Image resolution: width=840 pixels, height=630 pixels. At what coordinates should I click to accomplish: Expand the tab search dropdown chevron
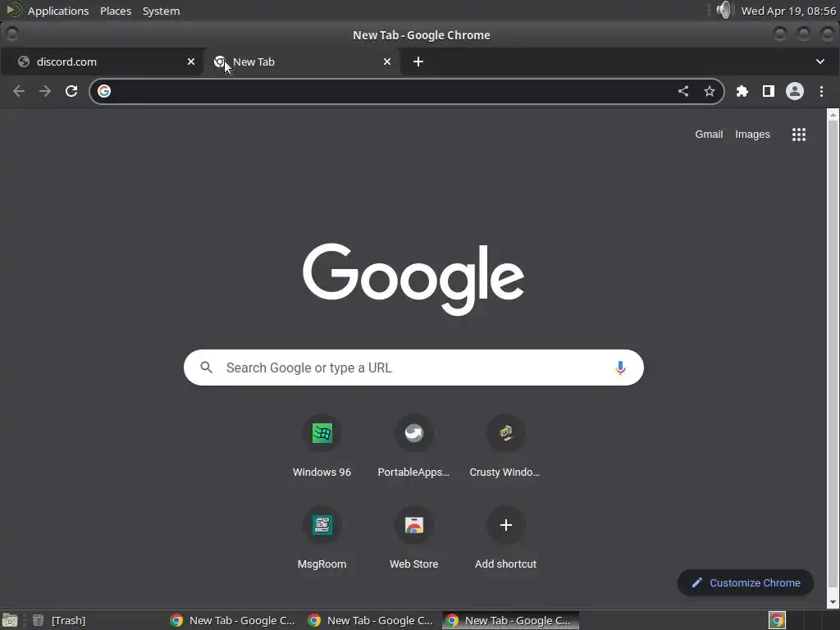[x=819, y=62]
